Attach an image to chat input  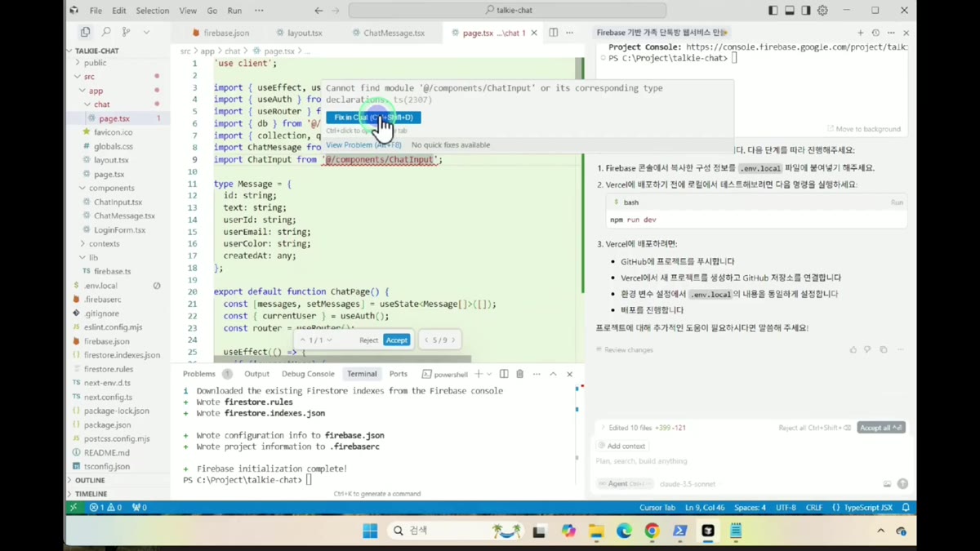[x=887, y=484]
